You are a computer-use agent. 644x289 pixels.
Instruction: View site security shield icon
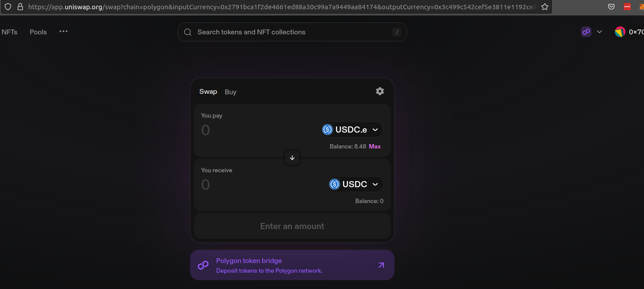(8, 7)
